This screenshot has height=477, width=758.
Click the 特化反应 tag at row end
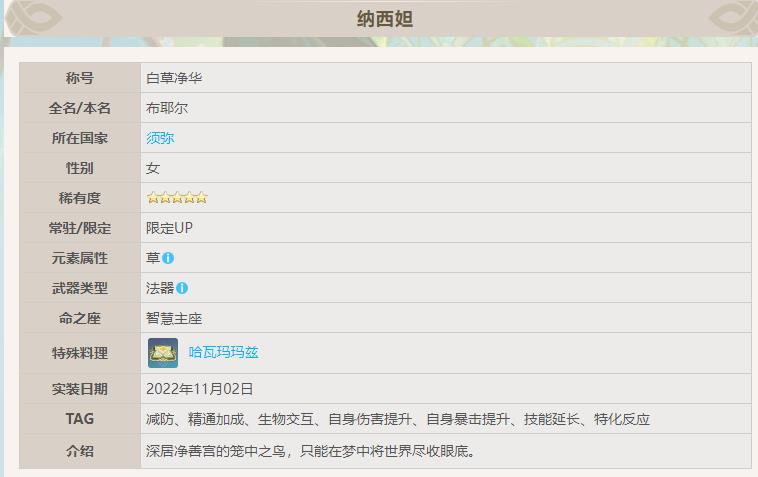coord(629,419)
